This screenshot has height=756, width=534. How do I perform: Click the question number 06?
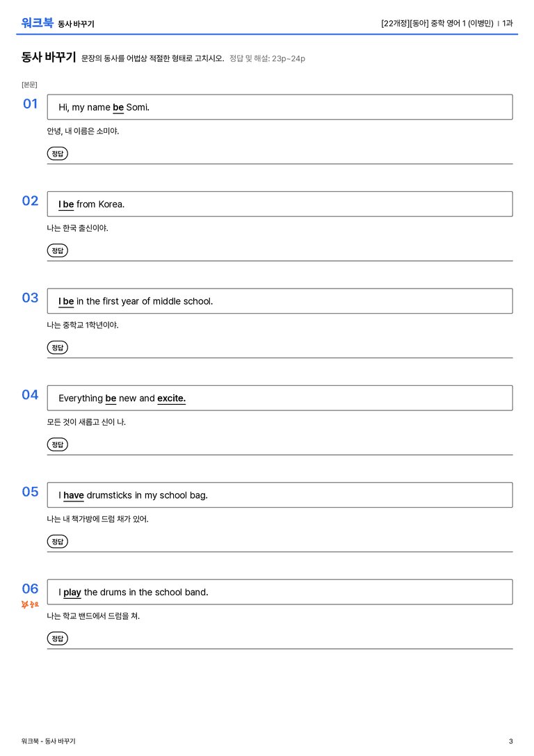click(30, 588)
